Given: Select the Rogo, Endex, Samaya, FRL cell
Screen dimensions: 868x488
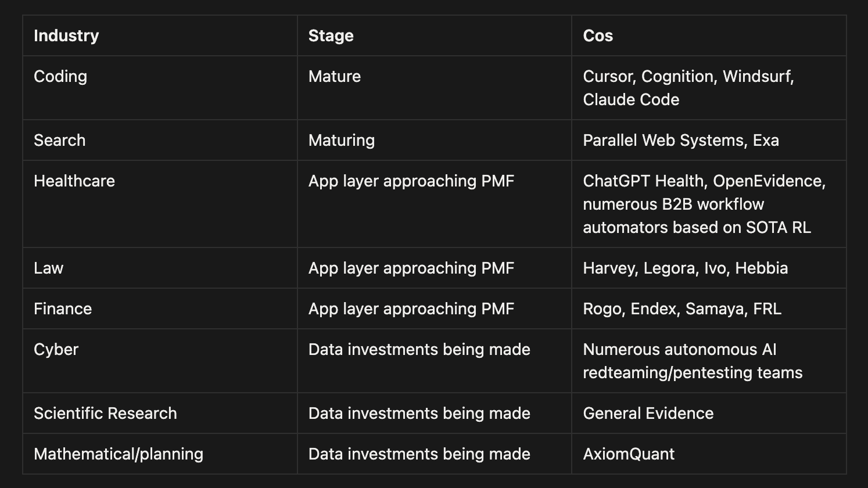Looking at the screenshot, I should tap(709, 308).
